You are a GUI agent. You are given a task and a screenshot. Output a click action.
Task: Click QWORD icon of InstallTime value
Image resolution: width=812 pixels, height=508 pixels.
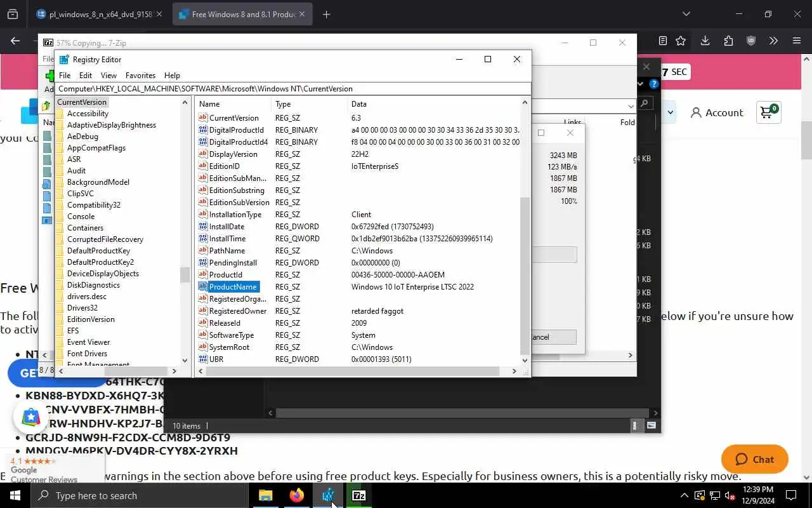tap(203, 238)
